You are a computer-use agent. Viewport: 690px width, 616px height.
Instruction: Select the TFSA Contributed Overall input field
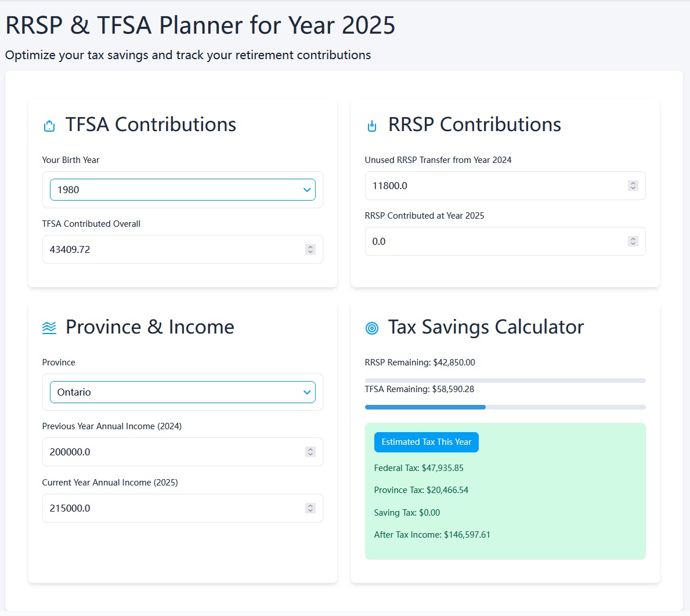[174, 249]
